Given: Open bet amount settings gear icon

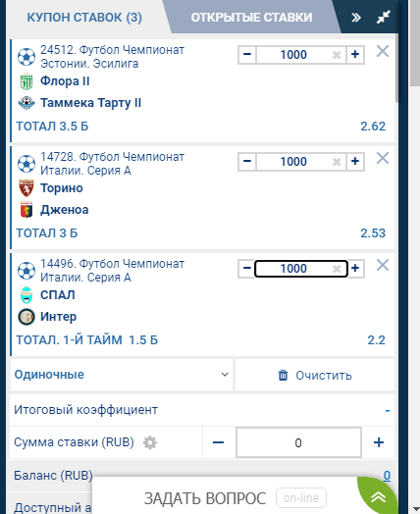Looking at the screenshot, I should [x=150, y=442].
